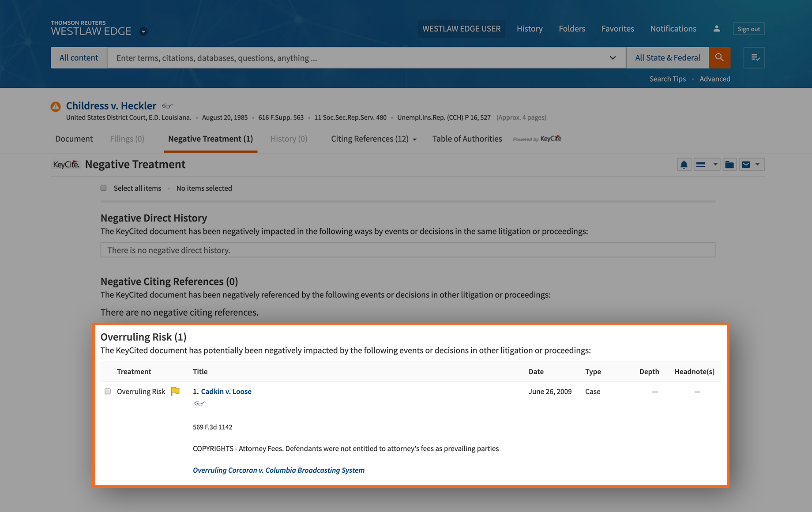812x512 pixels.
Task: Switch to the Document tab
Action: (x=74, y=139)
